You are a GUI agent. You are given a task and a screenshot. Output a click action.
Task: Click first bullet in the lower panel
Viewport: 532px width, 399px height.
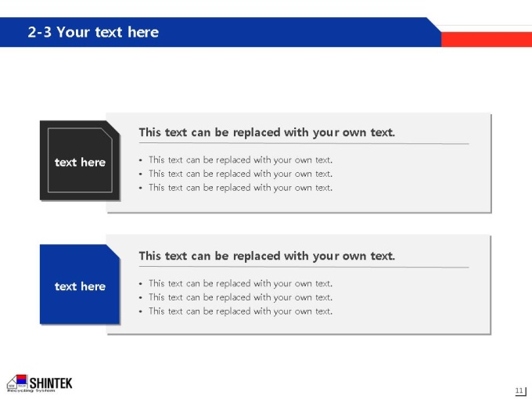tap(240, 283)
